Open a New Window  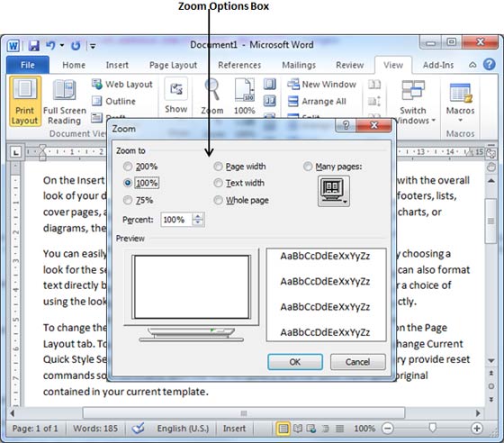(321, 85)
